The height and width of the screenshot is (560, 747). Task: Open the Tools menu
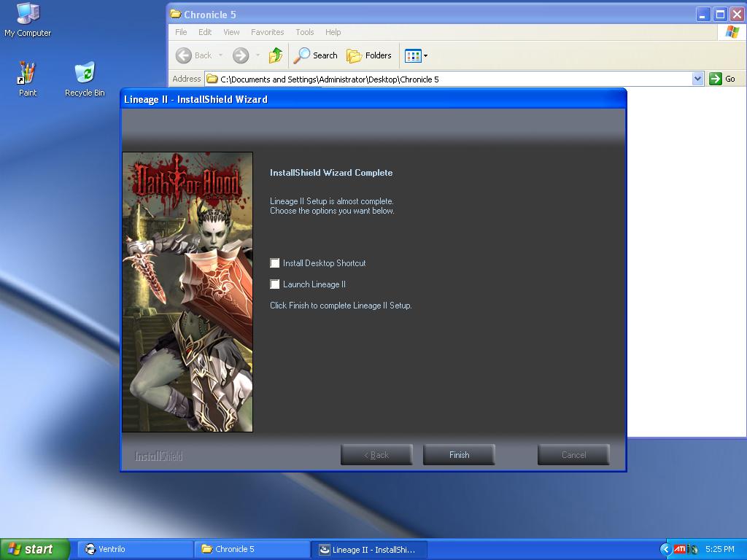304,32
